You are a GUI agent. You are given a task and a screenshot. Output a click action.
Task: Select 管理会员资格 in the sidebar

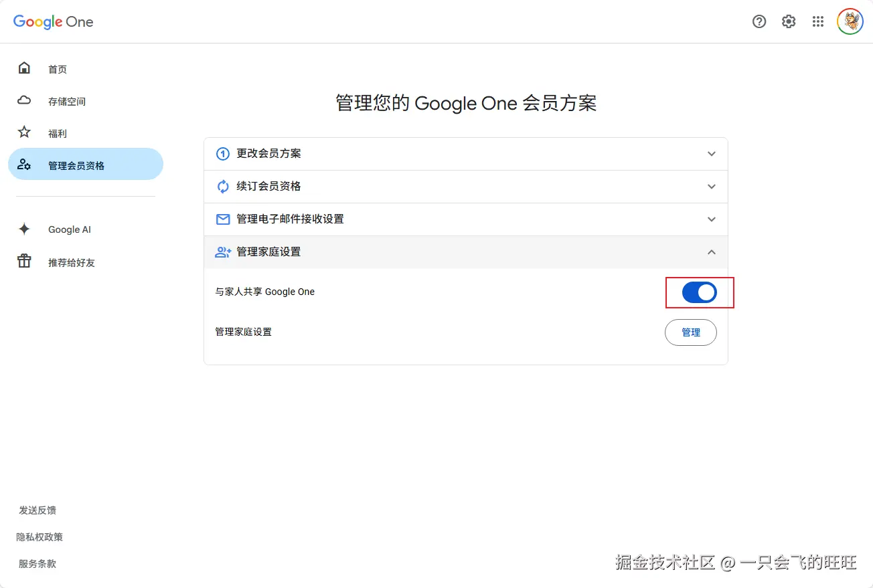tap(86, 165)
